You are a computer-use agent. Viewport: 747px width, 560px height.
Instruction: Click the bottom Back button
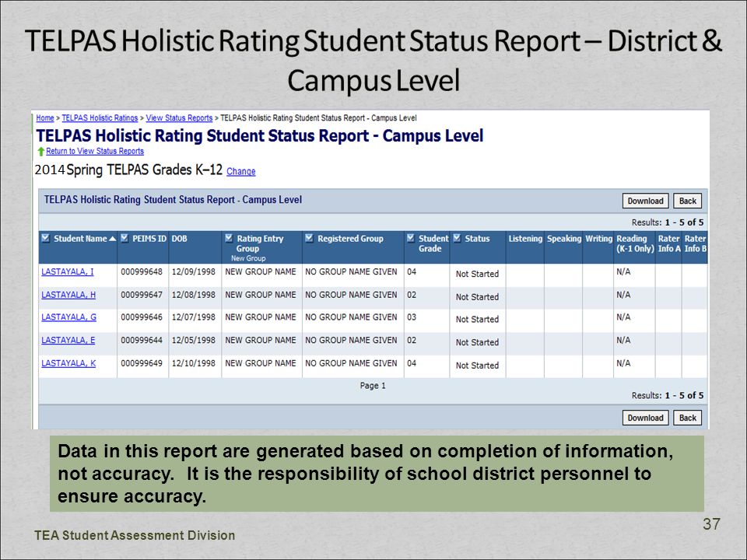pyautogui.click(x=687, y=418)
